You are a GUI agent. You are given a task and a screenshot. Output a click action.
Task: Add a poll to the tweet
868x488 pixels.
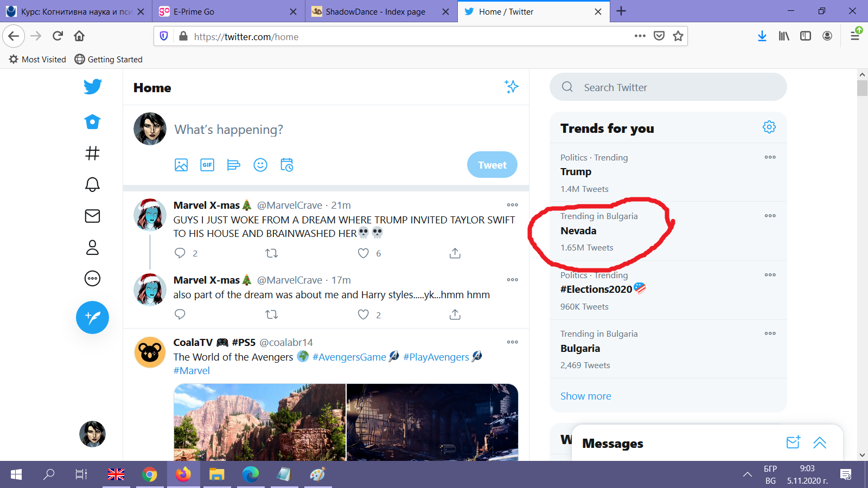coord(234,165)
